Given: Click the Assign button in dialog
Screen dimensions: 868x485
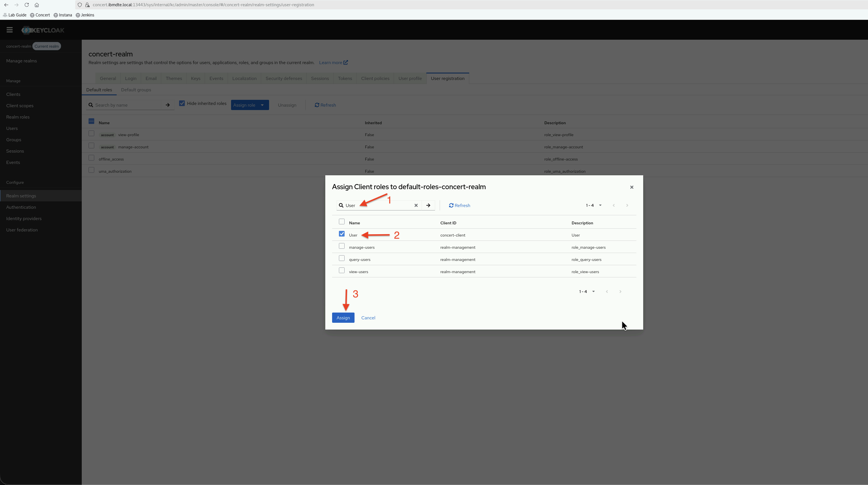Looking at the screenshot, I should tap(343, 318).
